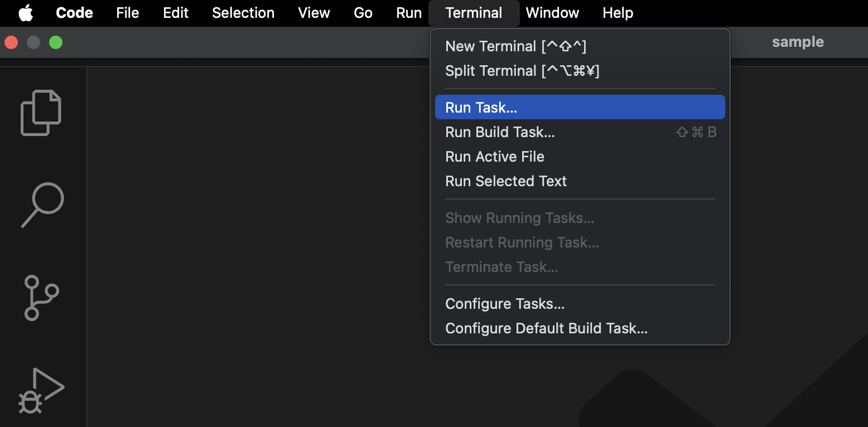Open the Source Control view

(x=42, y=298)
